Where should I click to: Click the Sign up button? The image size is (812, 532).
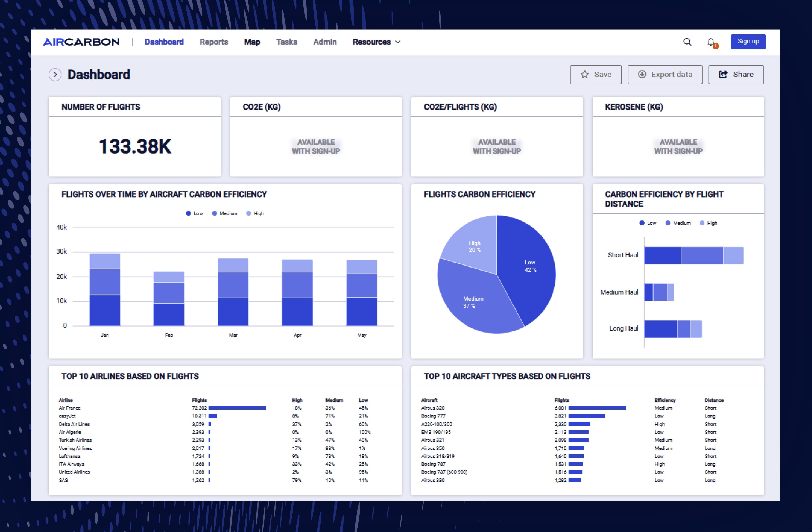tap(748, 42)
